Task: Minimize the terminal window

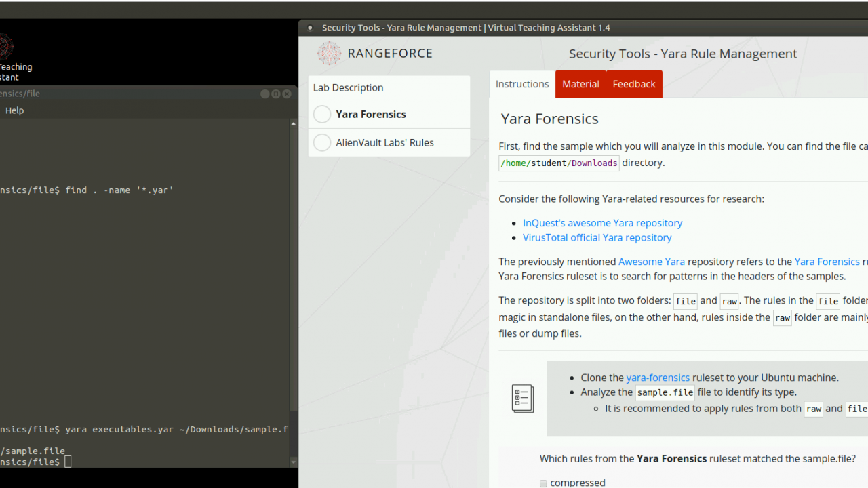Action: 265,94
